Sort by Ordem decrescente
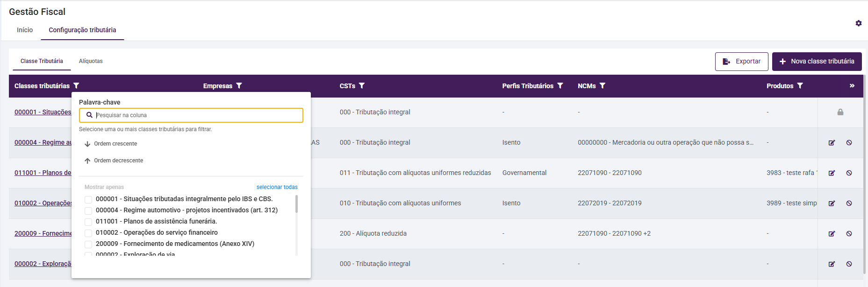This screenshot has width=868, height=287. pos(118,161)
